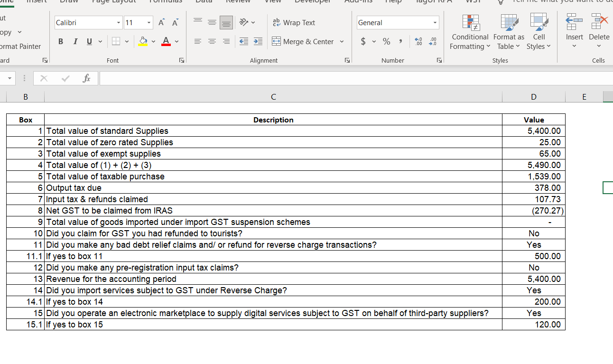
Task: Select the 'Net GST to be claimed from IRAS' cell
Action: pyautogui.click(x=273, y=211)
